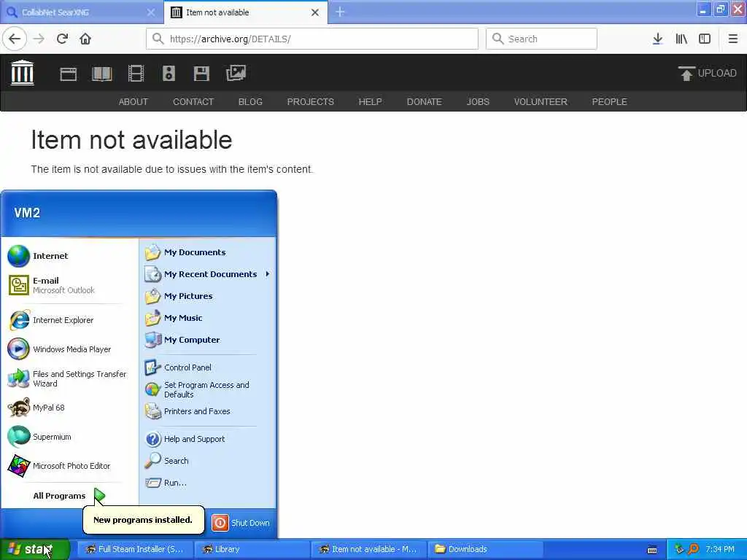Open My Pictures folder

(208, 296)
